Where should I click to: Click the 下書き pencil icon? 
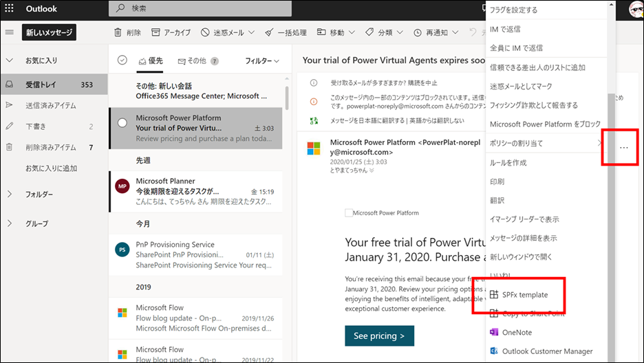(x=9, y=126)
